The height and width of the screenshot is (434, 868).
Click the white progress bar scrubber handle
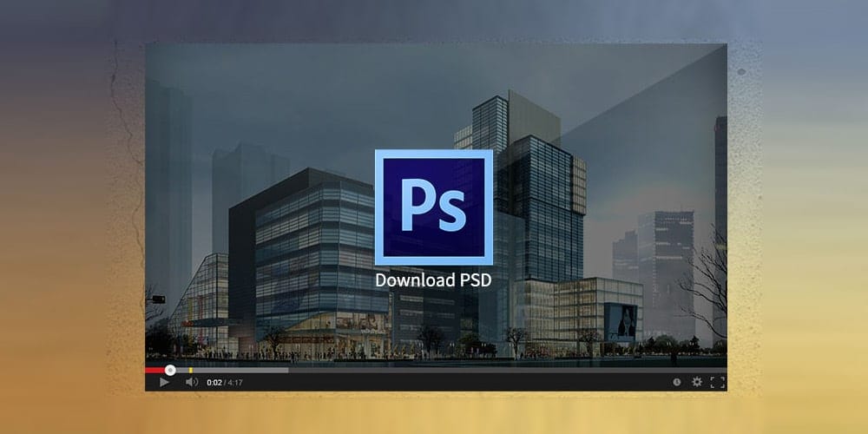click(x=170, y=370)
